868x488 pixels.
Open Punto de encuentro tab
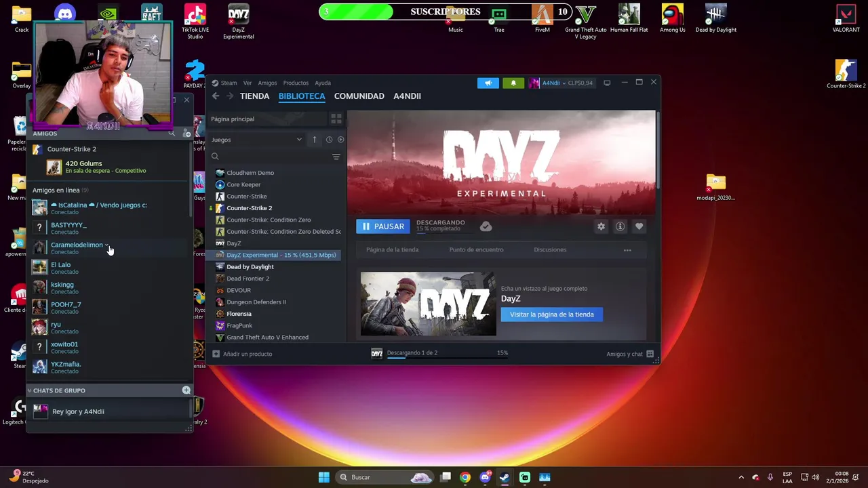click(x=476, y=250)
